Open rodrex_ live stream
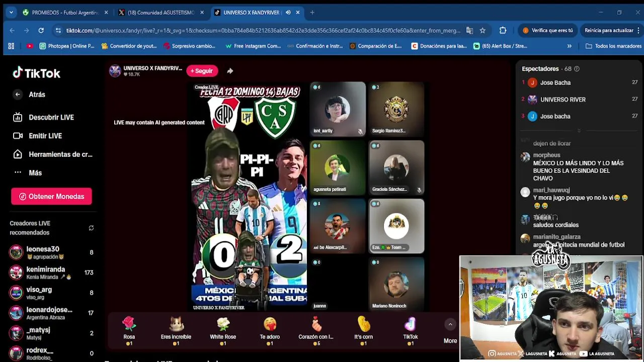The height and width of the screenshot is (362, 644). tap(51, 353)
